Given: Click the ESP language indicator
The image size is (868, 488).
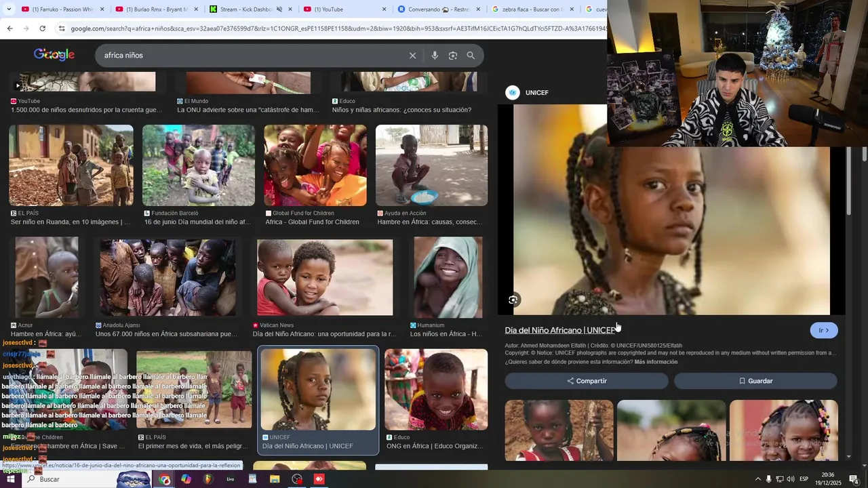Looking at the screenshot, I should coord(804,479).
